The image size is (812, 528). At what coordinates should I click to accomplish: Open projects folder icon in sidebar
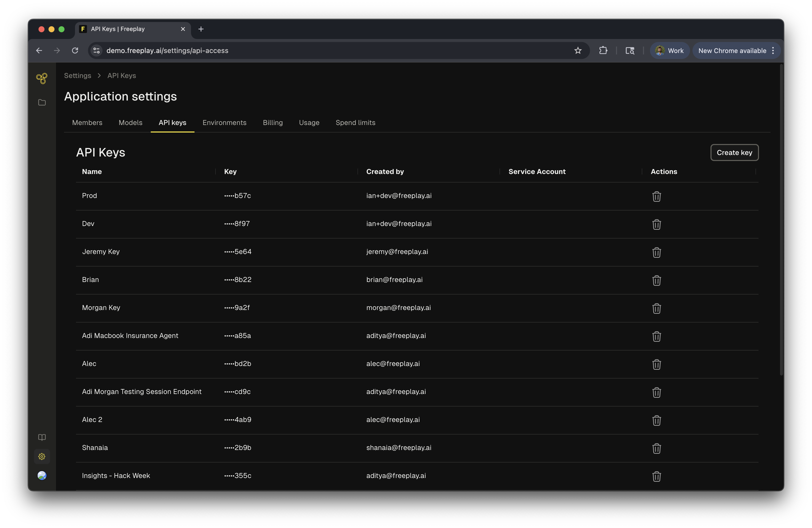(x=41, y=102)
